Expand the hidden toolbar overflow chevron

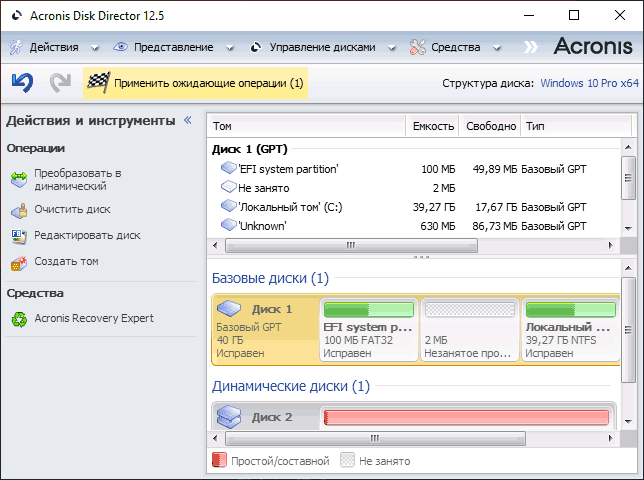(x=530, y=47)
